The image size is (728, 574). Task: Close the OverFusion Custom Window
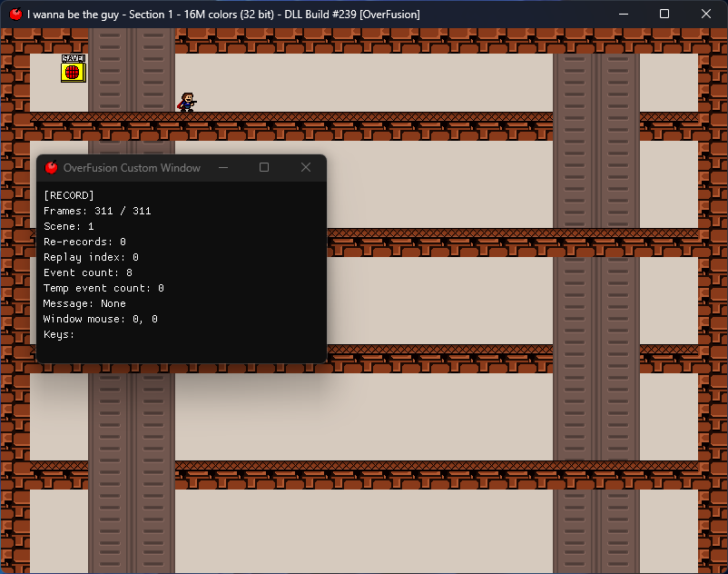(x=306, y=167)
